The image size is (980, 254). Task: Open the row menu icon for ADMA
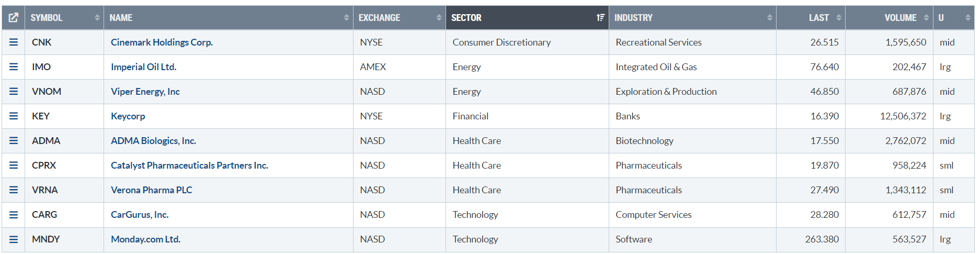point(14,141)
